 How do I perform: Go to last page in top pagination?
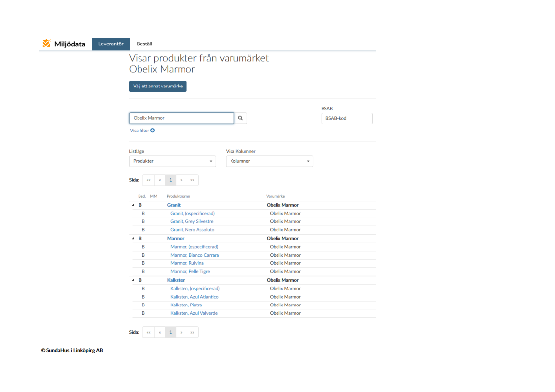pyautogui.click(x=192, y=180)
